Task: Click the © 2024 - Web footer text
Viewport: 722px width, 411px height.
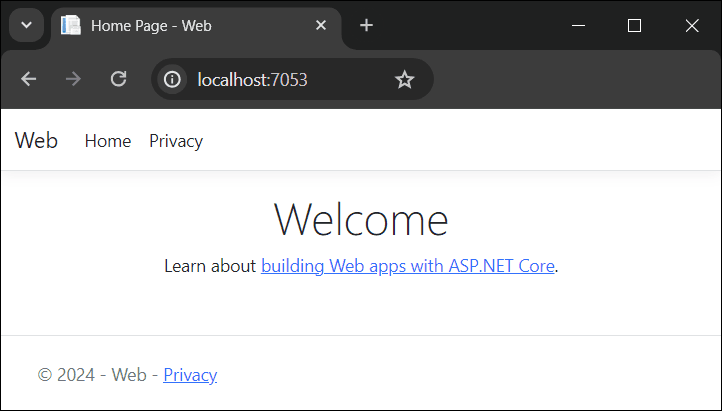Action: (x=92, y=375)
